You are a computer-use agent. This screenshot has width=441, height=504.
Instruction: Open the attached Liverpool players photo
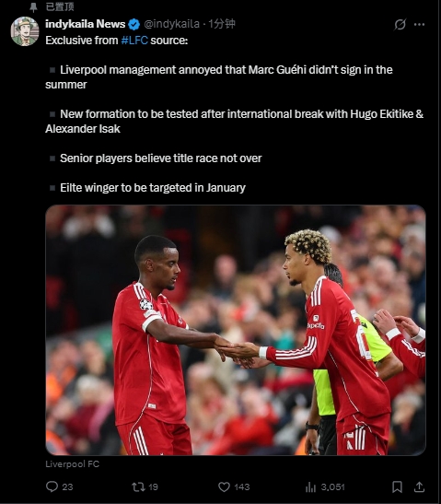[236, 330]
